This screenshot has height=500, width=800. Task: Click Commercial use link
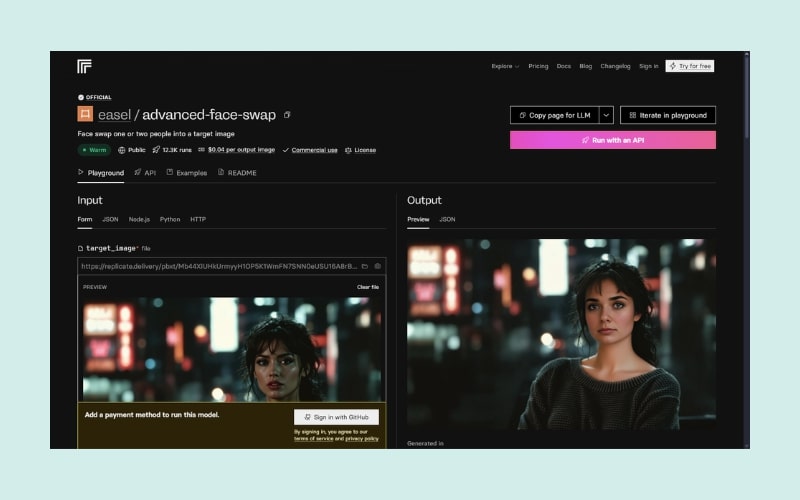(314, 150)
